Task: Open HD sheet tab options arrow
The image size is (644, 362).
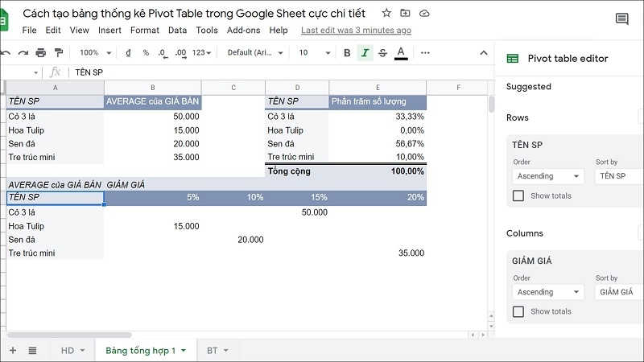Action: coord(82,351)
